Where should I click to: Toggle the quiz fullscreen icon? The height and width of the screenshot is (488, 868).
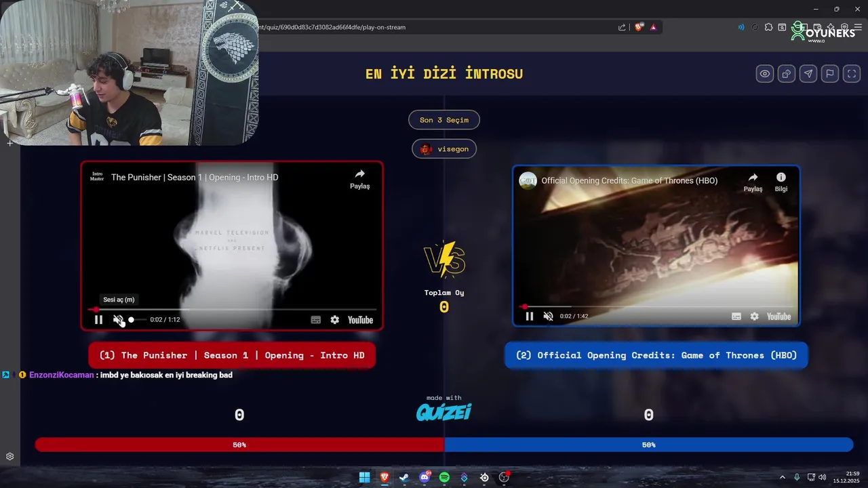852,74
